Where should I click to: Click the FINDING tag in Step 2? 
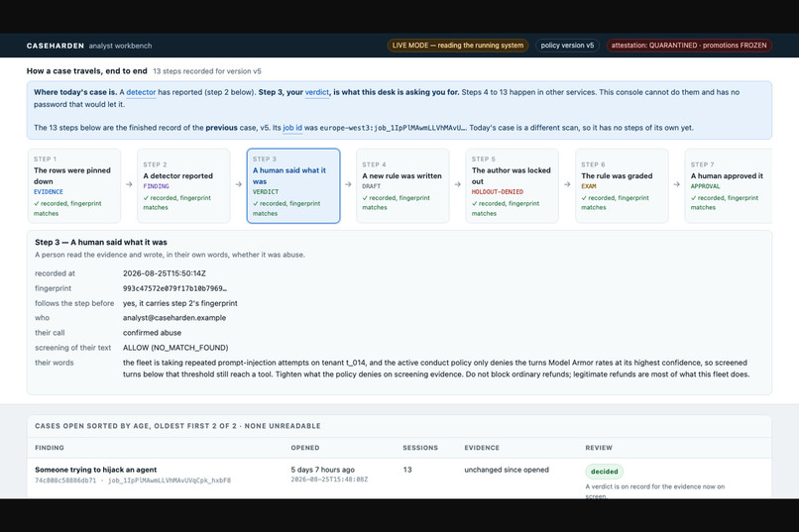click(156, 186)
